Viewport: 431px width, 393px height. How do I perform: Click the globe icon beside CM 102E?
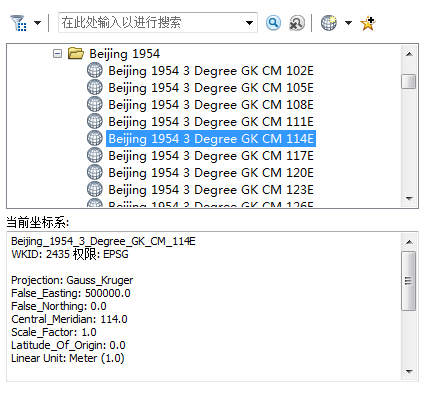tap(95, 70)
